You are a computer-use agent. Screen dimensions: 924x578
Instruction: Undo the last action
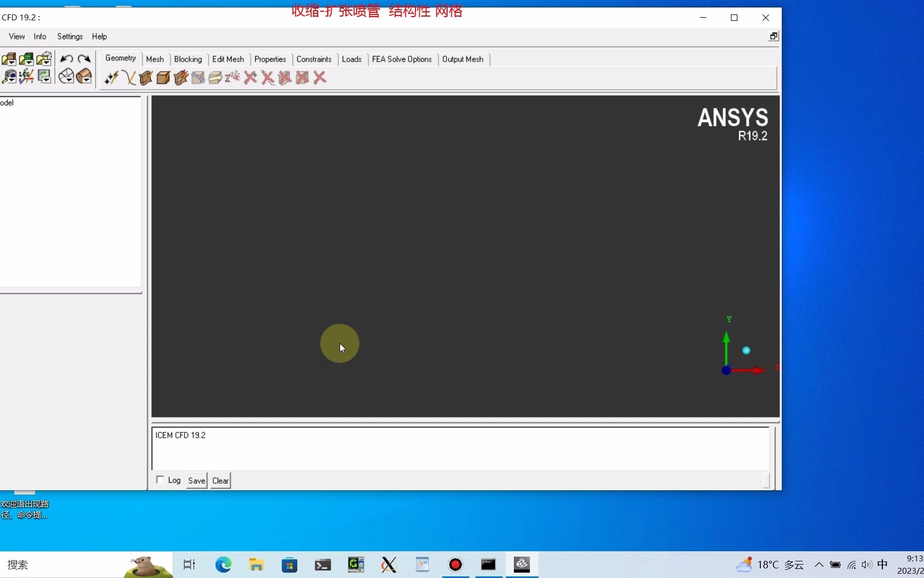[x=66, y=58]
